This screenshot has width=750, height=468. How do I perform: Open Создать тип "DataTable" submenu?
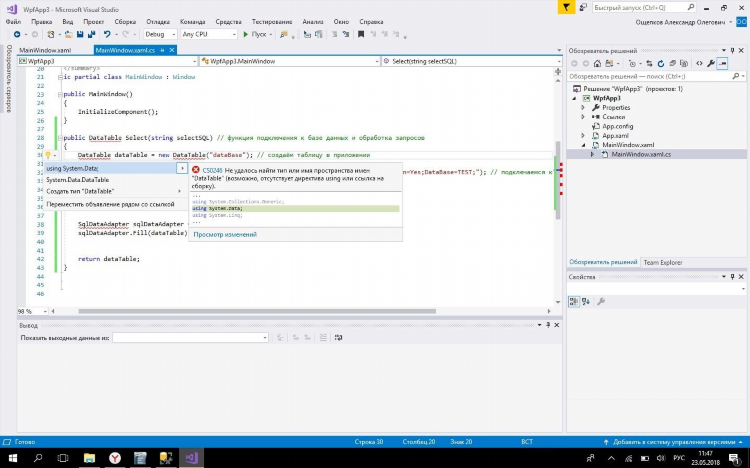tap(115, 191)
